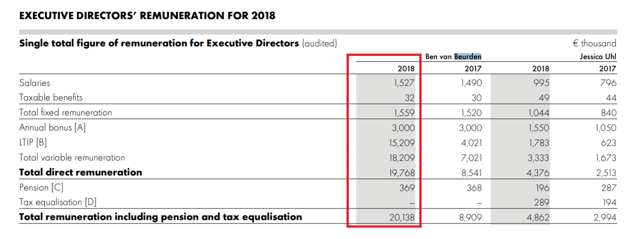This screenshot has width=644, height=239.
Task: Click the Total fixed remuneration label
Action: tap(65, 113)
